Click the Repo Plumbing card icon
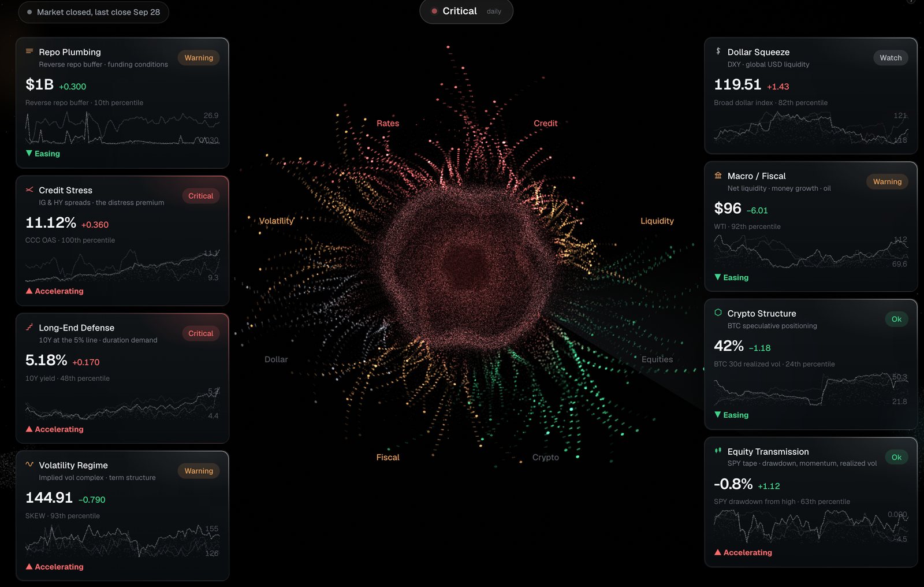This screenshot has height=587, width=924. click(29, 51)
